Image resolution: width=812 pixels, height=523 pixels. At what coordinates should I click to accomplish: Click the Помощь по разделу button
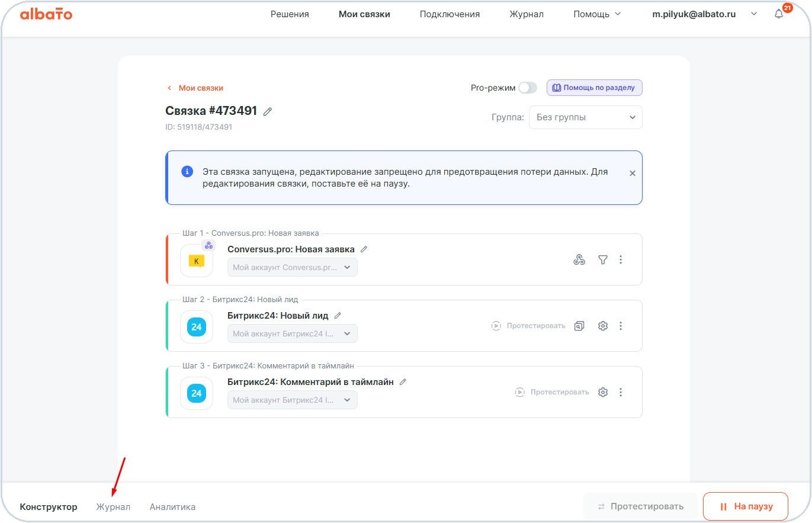594,88
